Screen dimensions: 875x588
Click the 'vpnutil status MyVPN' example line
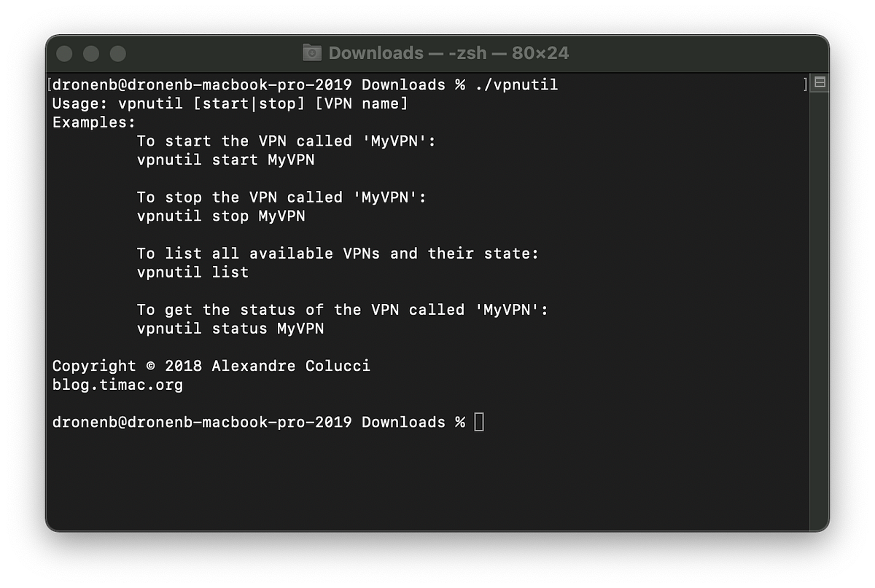(x=230, y=329)
